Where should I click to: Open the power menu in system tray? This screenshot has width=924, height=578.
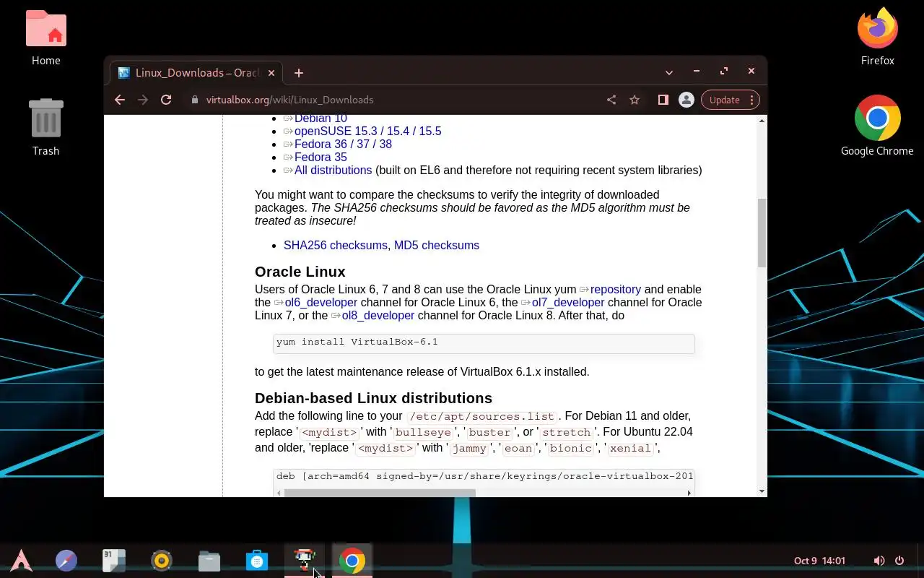(x=899, y=561)
